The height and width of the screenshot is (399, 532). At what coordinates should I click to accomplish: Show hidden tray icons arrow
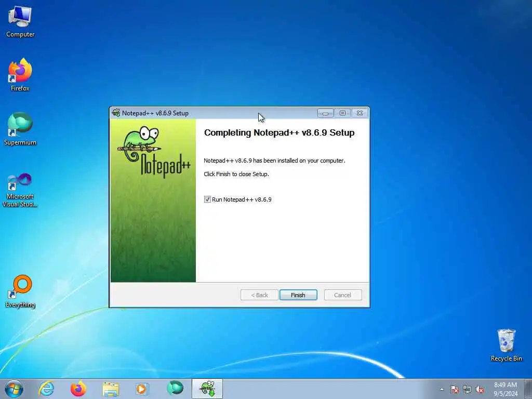pos(442,389)
